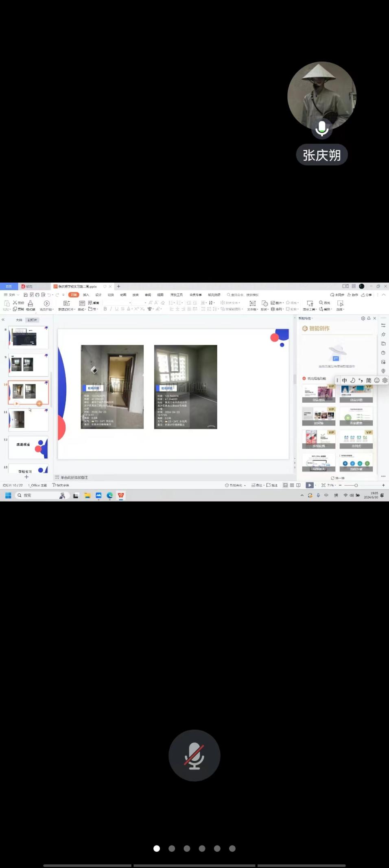Image resolution: width=389 pixels, height=868 pixels.
Task: Click the 协作 collaborate button
Action: pos(353,295)
